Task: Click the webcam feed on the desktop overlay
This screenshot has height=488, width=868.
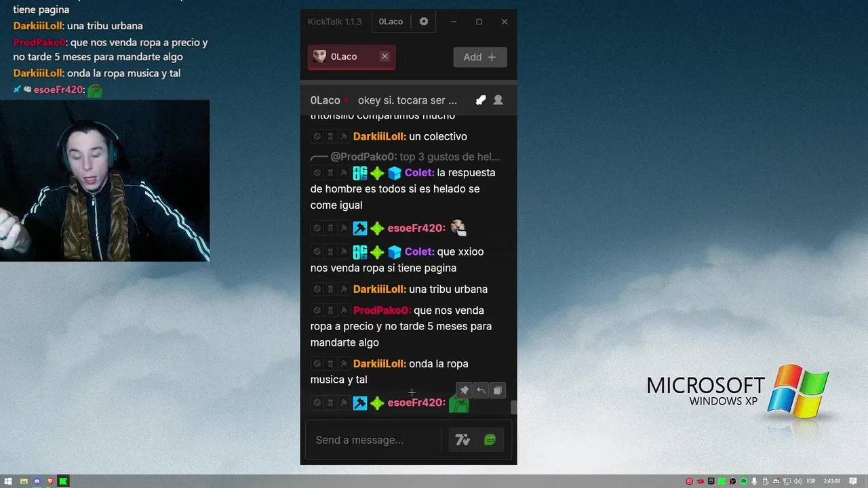Action: tap(104, 181)
